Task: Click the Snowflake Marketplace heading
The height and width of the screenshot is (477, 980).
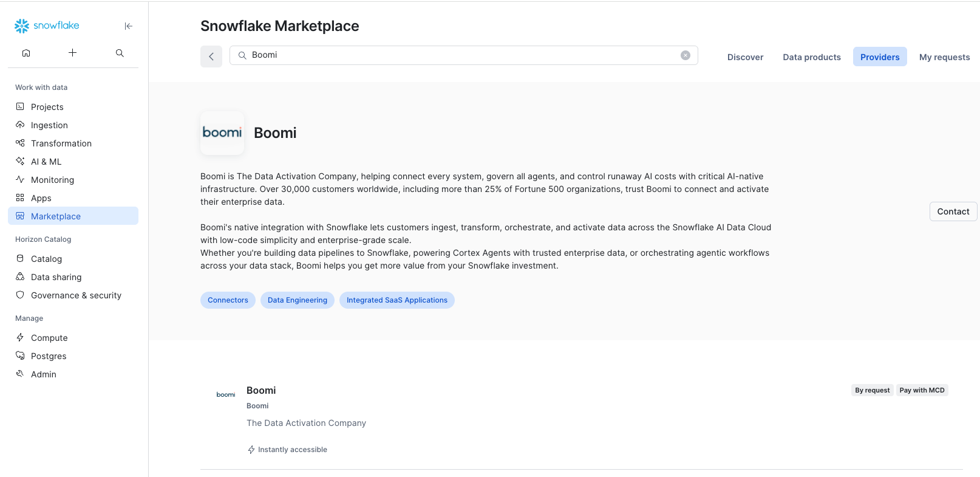Action: click(280, 26)
